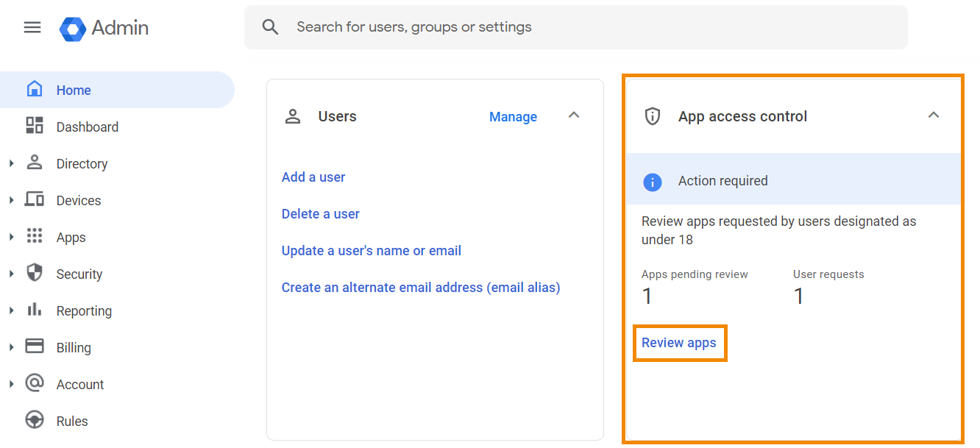Image resolution: width=980 pixels, height=448 pixels.
Task: Click the Rules steering wheel icon
Action: [x=34, y=420]
